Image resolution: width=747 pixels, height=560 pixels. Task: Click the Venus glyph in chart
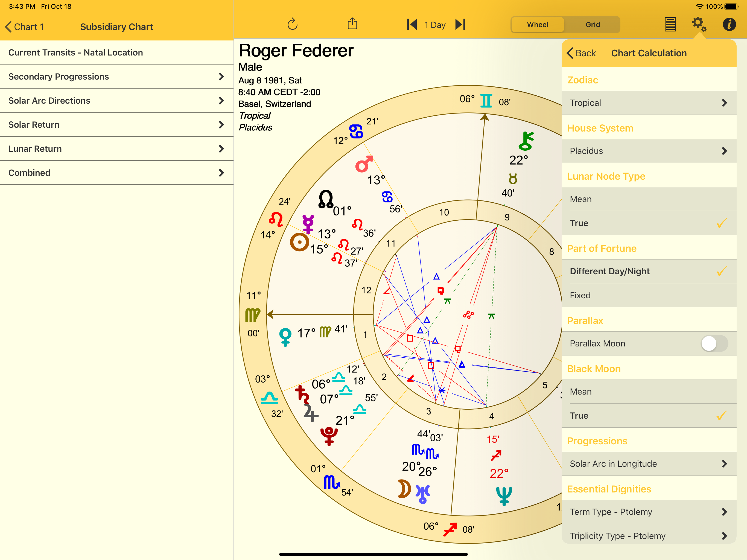click(x=285, y=336)
